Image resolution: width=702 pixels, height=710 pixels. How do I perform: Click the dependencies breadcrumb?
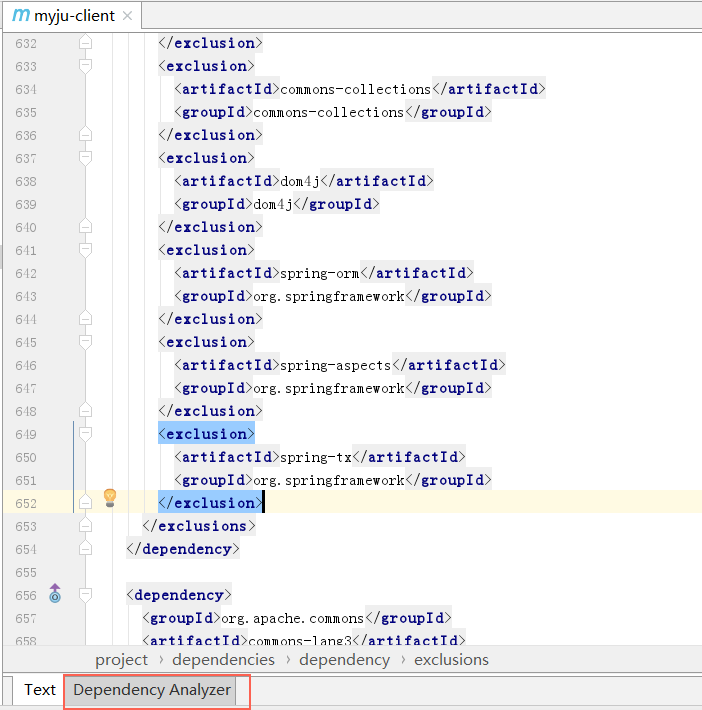[x=223, y=660]
